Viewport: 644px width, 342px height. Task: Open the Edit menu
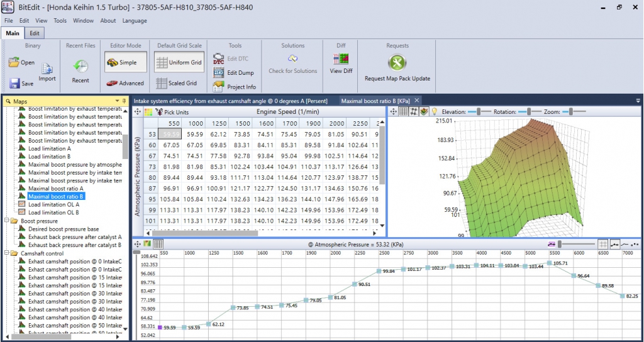click(x=25, y=21)
